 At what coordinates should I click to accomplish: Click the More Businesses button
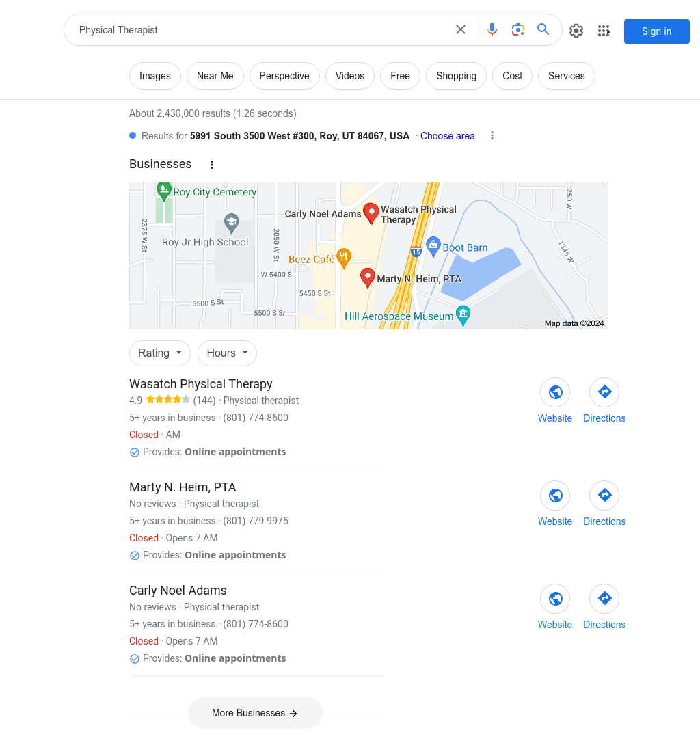(x=255, y=713)
